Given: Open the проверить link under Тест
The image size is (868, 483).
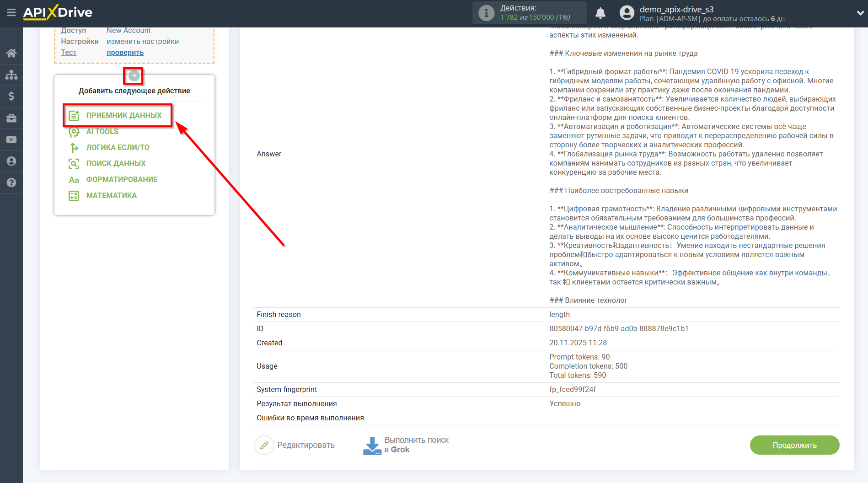Looking at the screenshot, I should [124, 52].
